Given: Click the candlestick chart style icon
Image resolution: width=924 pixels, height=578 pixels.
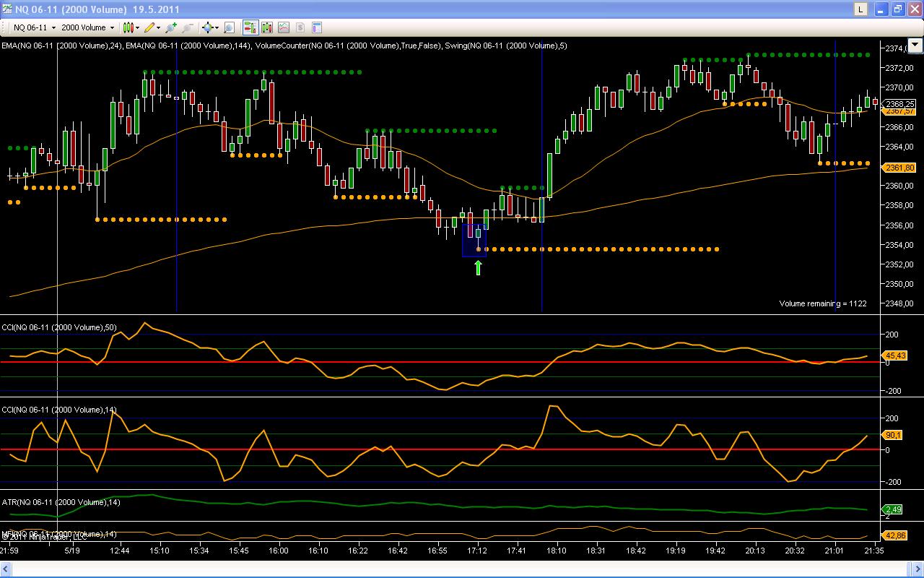Looking at the screenshot, I should pos(128,27).
